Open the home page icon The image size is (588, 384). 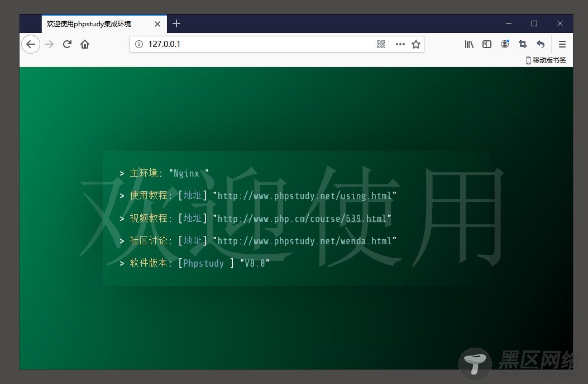click(85, 44)
